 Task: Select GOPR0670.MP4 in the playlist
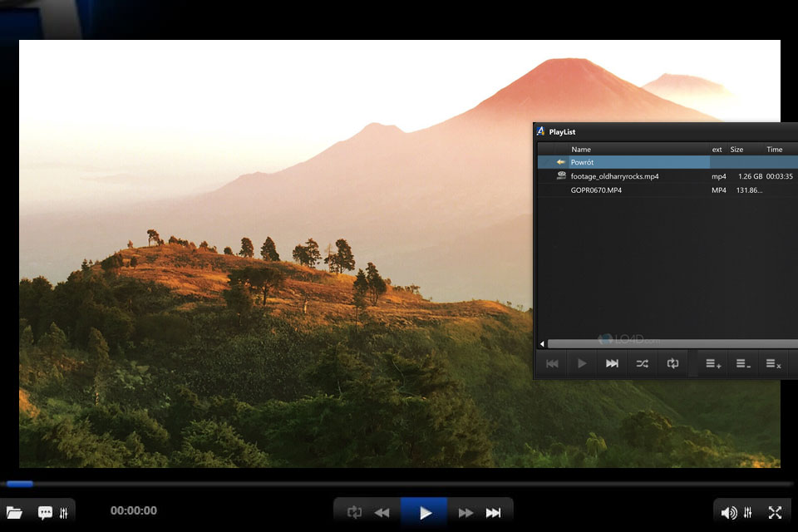667,190
